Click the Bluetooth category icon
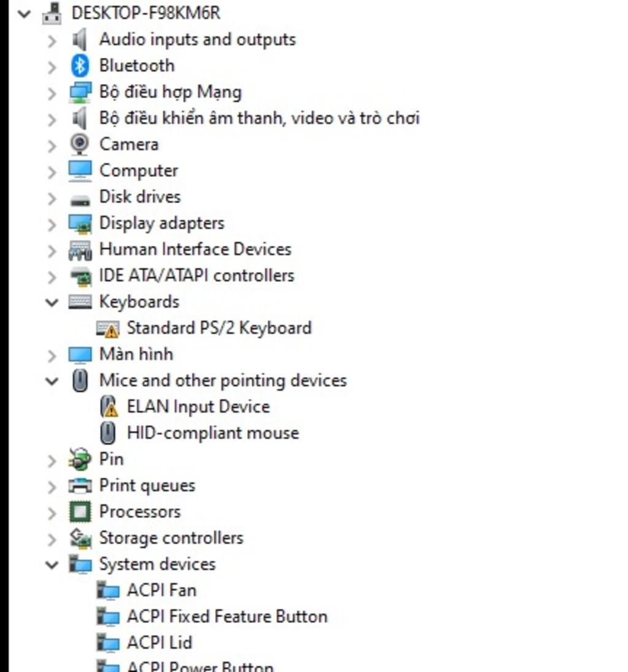 pyautogui.click(x=80, y=66)
